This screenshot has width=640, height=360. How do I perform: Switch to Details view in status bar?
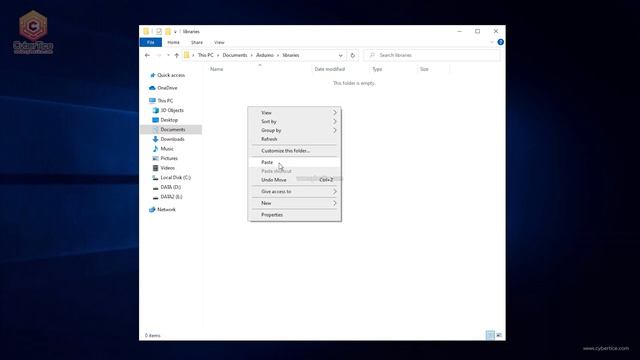490,335
